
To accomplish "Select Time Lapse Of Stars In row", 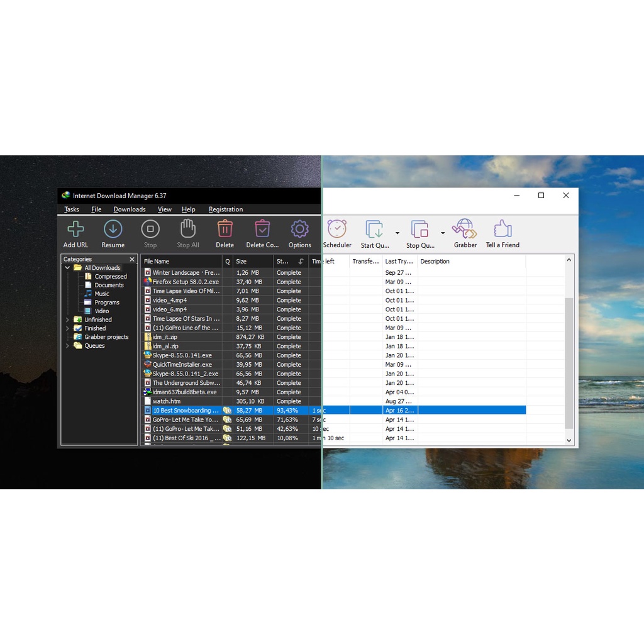I will coord(333,319).
